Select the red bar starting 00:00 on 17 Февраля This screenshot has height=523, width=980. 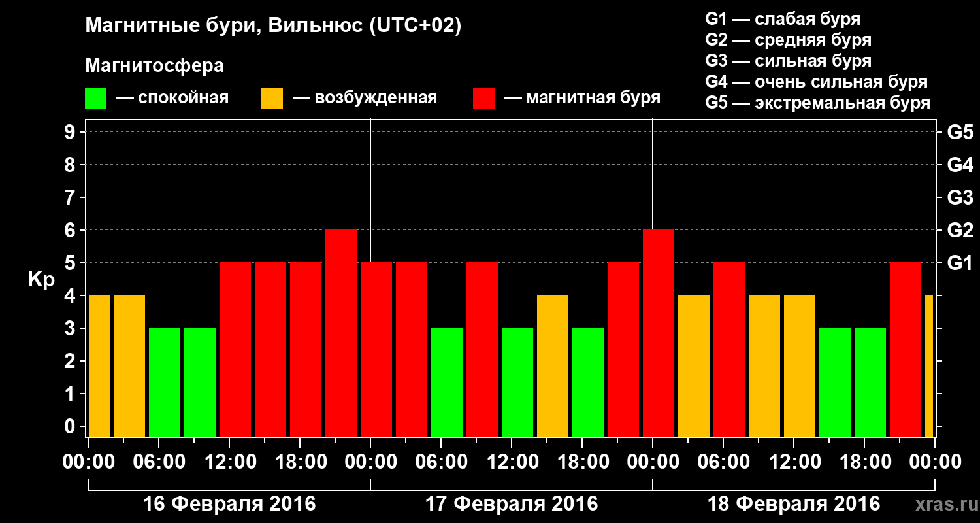click(x=376, y=350)
